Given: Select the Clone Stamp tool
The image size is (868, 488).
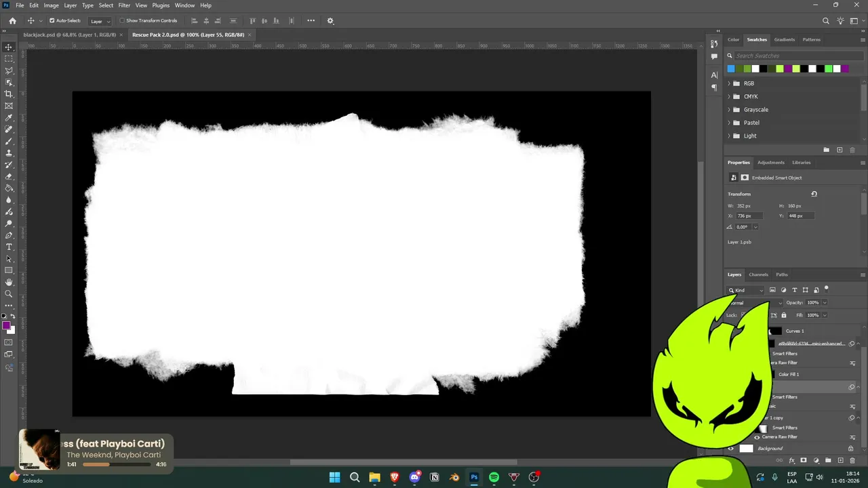Looking at the screenshot, I should click(x=9, y=153).
